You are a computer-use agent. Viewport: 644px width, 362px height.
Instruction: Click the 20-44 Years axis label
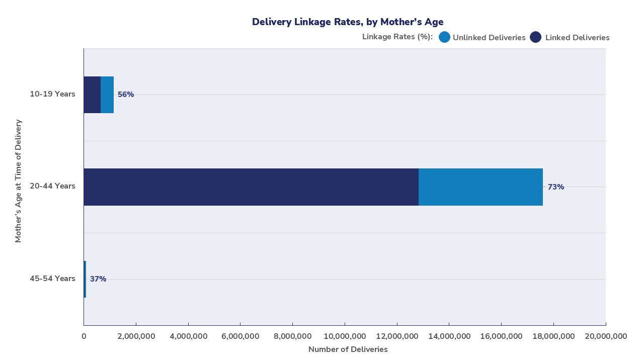pyautogui.click(x=52, y=186)
